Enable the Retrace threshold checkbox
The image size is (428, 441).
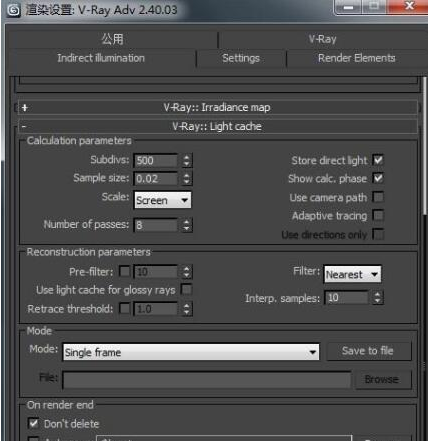tap(125, 308)
